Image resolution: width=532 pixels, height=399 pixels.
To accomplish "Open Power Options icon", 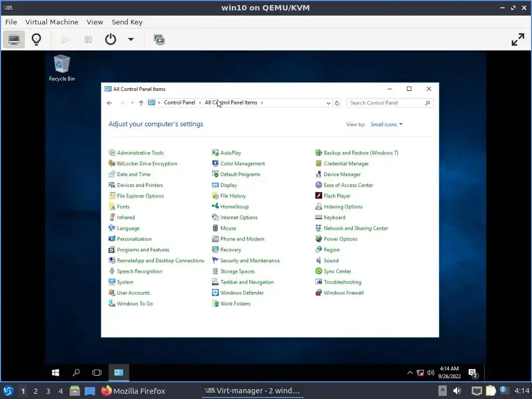I will pos(318,239).
